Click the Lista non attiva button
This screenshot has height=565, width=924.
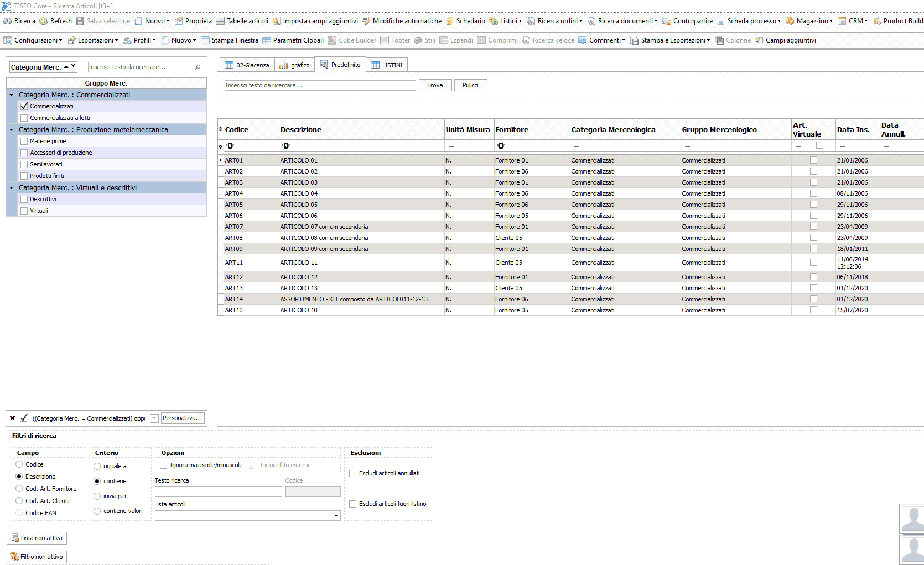click(37, 538)
